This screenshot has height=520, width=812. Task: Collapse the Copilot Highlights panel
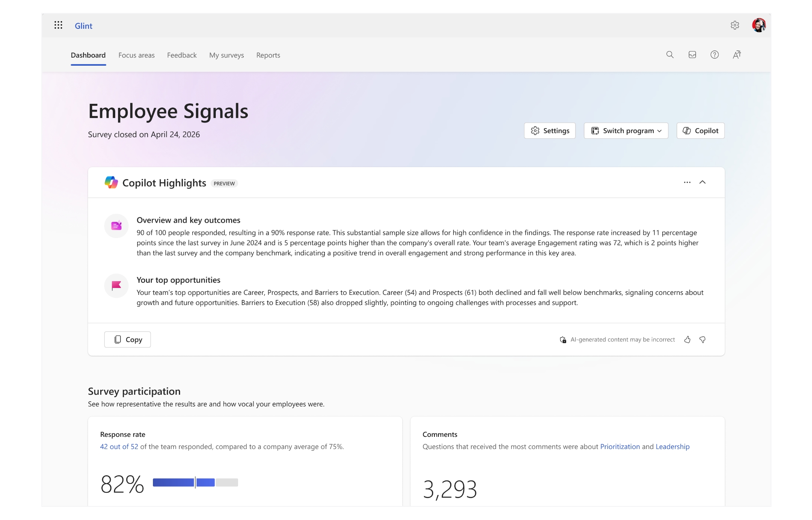click(x=703, y=183)
